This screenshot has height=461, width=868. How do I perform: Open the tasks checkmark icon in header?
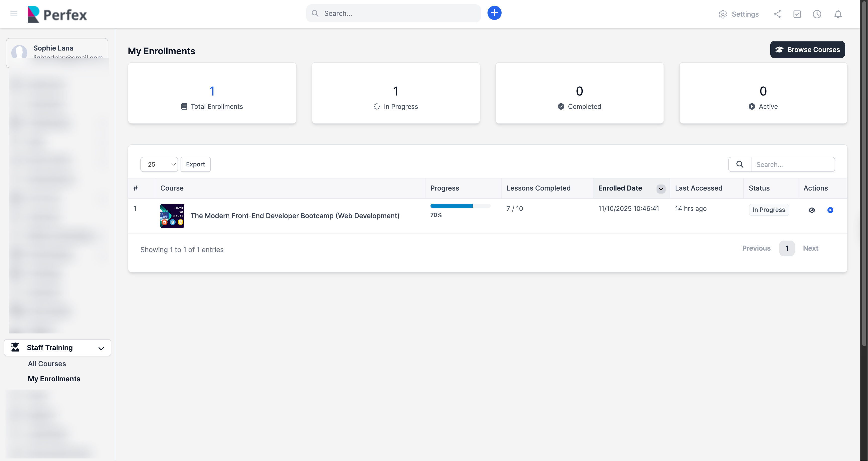[x=797, y=14]
